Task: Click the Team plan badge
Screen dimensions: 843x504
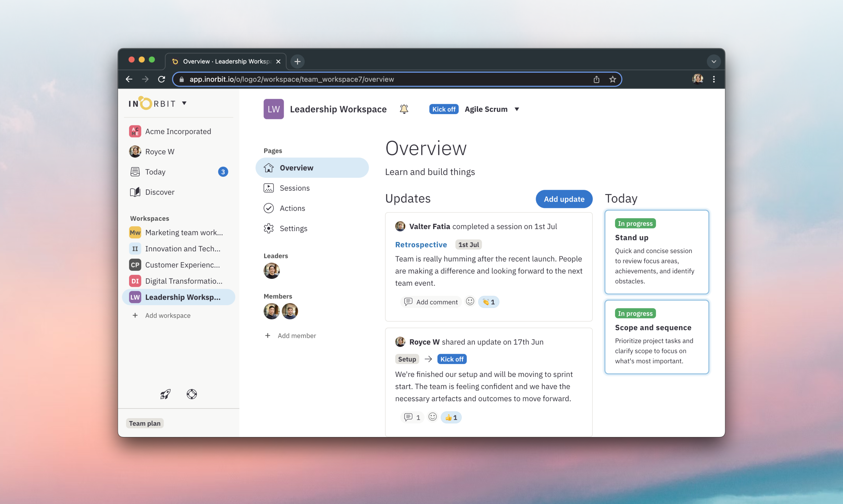Action: [x=144, y=423]
